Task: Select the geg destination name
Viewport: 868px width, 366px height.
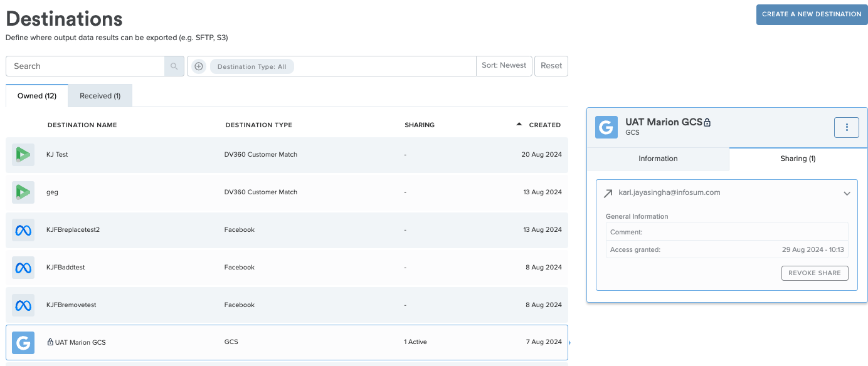Action: pyautogui.click(x=52, y=192)
